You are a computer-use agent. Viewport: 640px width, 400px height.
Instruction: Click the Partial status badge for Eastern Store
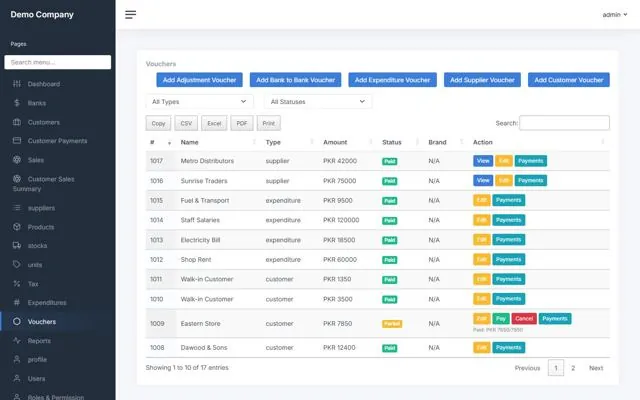tap(392, 324)
